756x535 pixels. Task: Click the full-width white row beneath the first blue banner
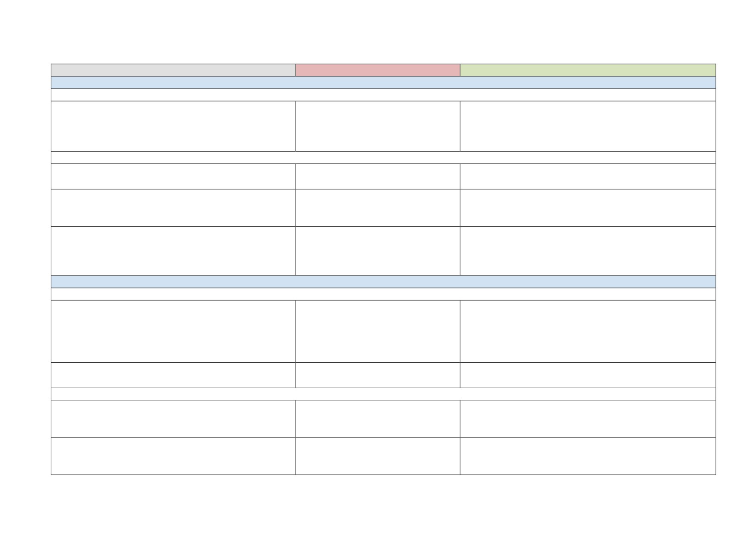(x=383, y=95)
